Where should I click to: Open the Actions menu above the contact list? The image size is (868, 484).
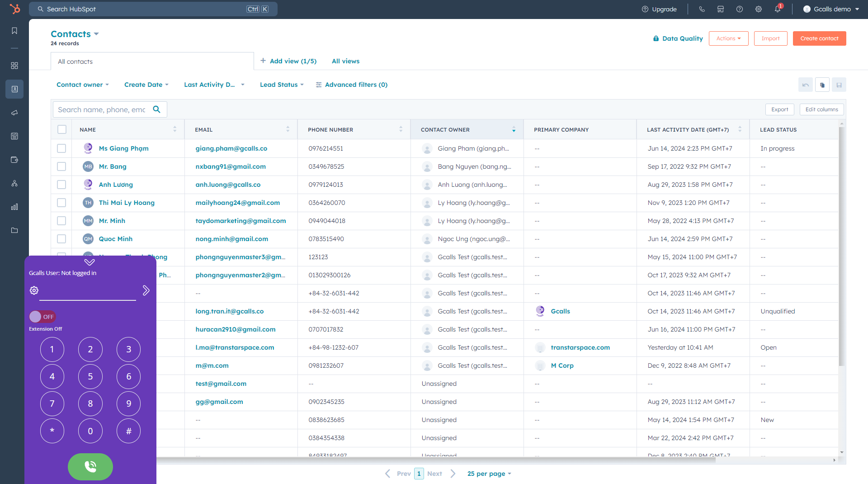728,38
